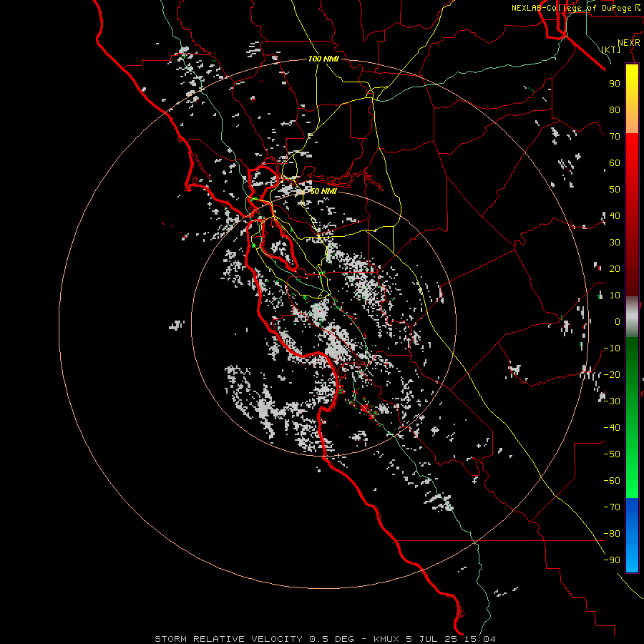The image size is (644, 644).
Task: Click the -50 scale value
Action: coord(612,454)
